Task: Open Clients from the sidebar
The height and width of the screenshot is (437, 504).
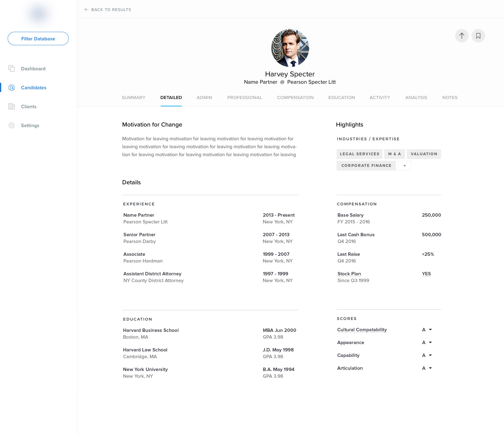Action: [29, 107]
